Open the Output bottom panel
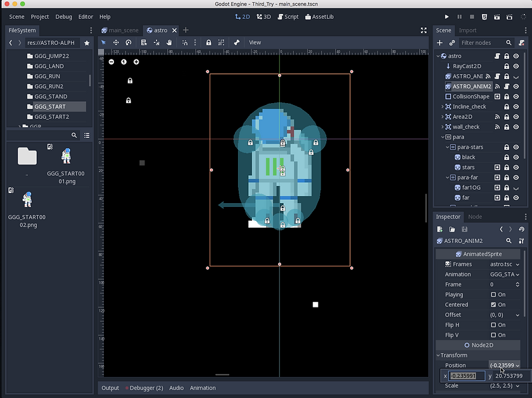This screenshot has width=532, height=398. coord(110,388)
